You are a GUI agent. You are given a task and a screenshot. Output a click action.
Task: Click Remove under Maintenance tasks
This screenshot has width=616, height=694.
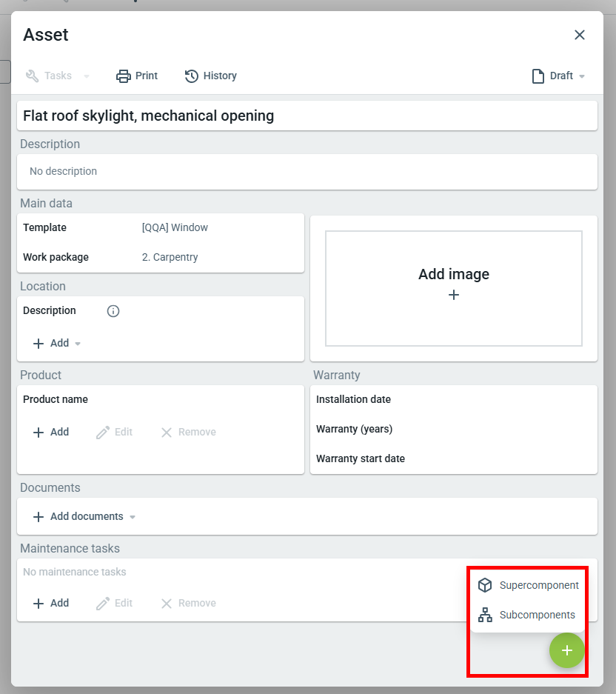coord(188,603)
